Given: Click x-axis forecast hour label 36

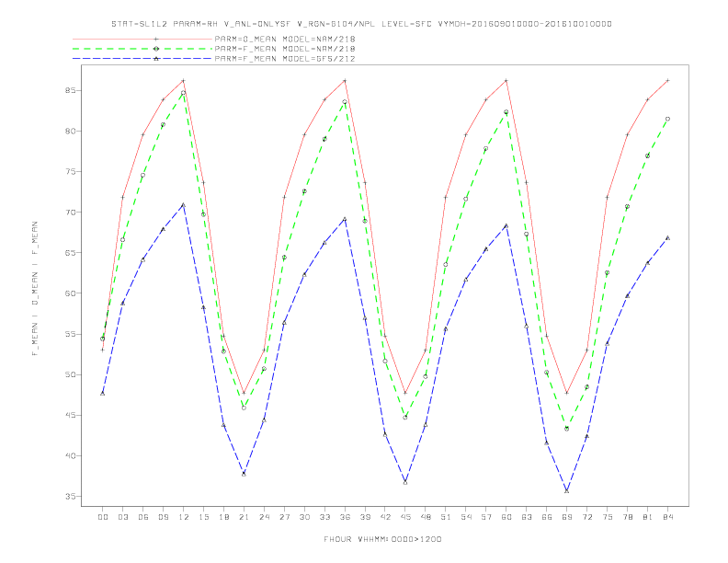Looking at the screenshot, I should point(345,517).
